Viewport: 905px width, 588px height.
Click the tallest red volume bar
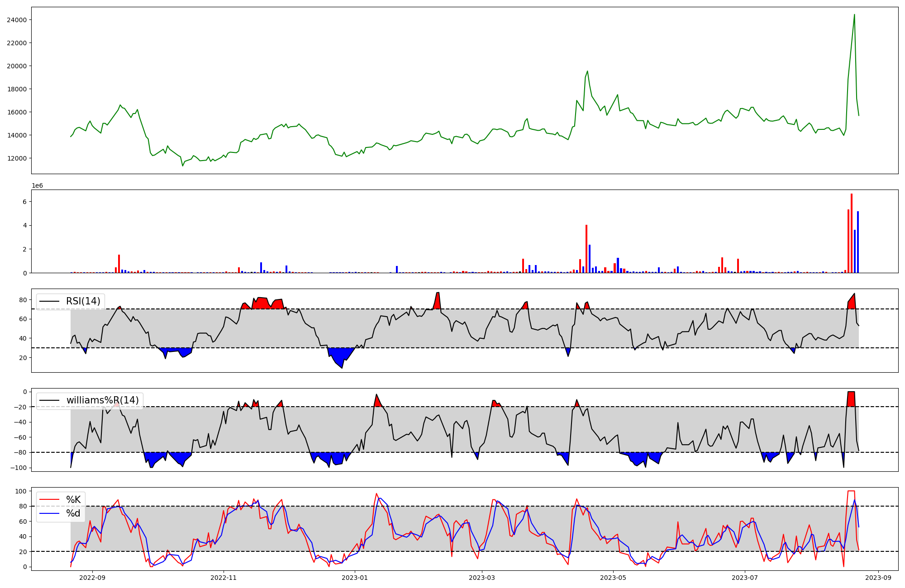(x=852, y=233)
